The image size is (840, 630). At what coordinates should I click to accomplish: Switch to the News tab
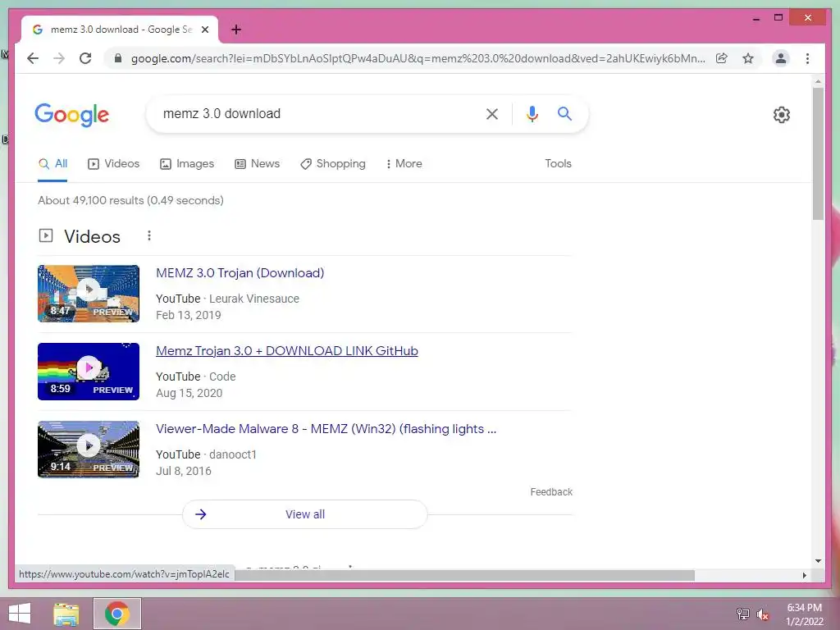point(257,164)
